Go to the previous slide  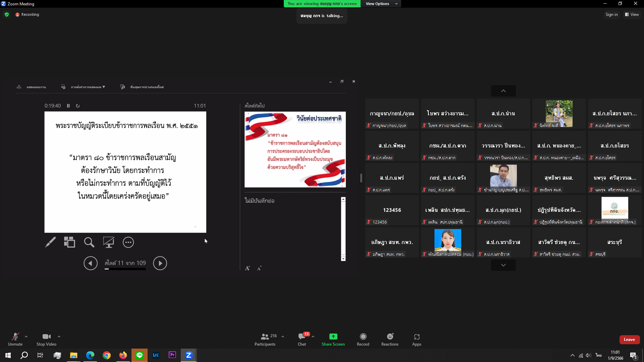tap(91, 263)
